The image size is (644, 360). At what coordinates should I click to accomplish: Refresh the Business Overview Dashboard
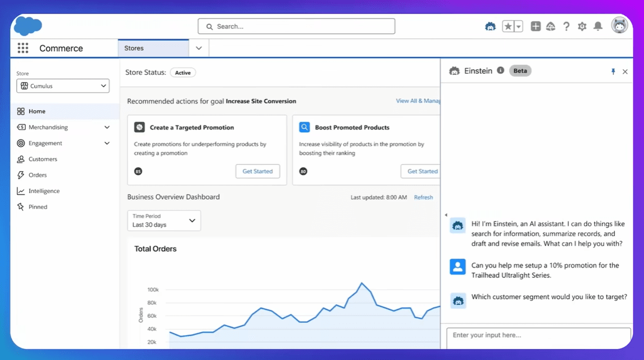(x=424, y=197)
